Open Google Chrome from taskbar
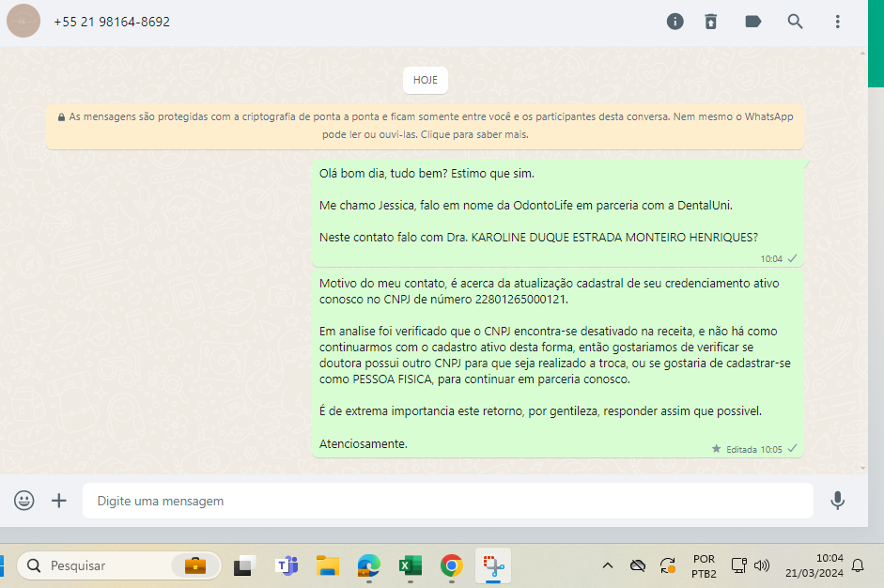 [x=452, y=565]
